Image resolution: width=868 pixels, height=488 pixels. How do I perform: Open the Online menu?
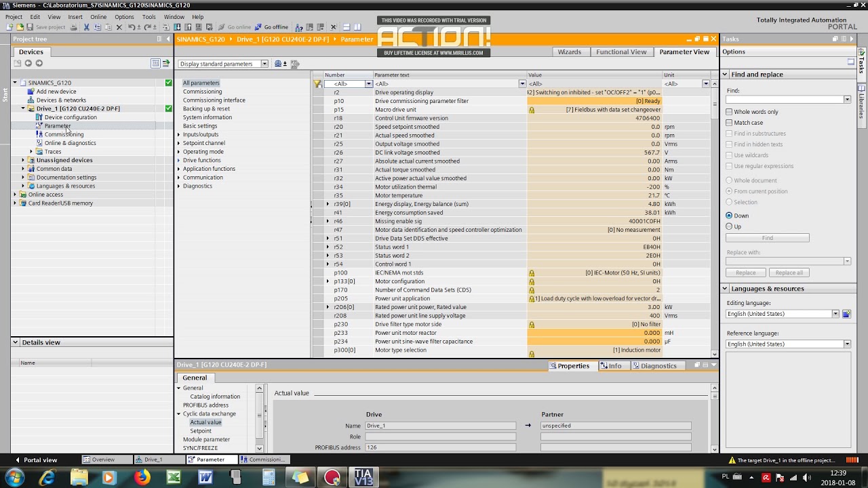[x=98, y=17]
